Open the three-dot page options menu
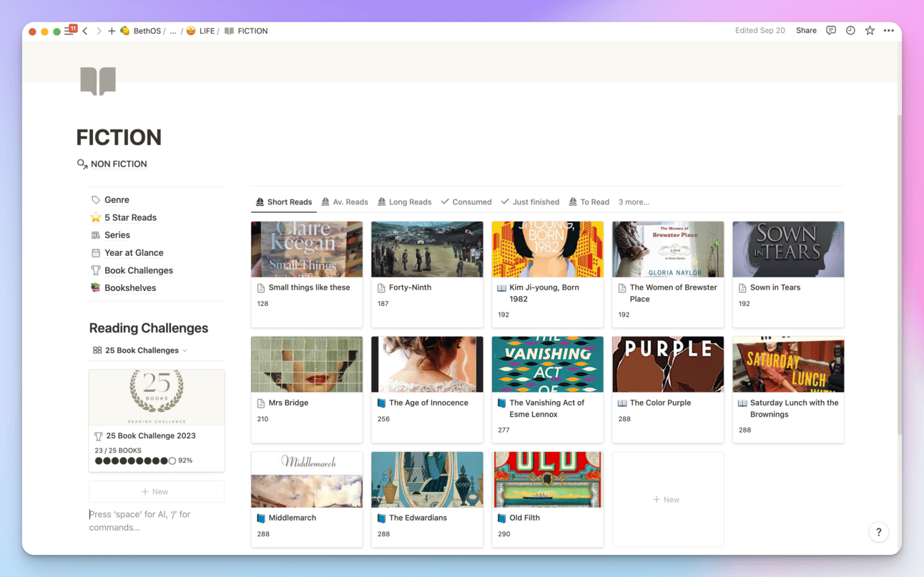This screenshot has height=577, width=924. pos(889,31)
